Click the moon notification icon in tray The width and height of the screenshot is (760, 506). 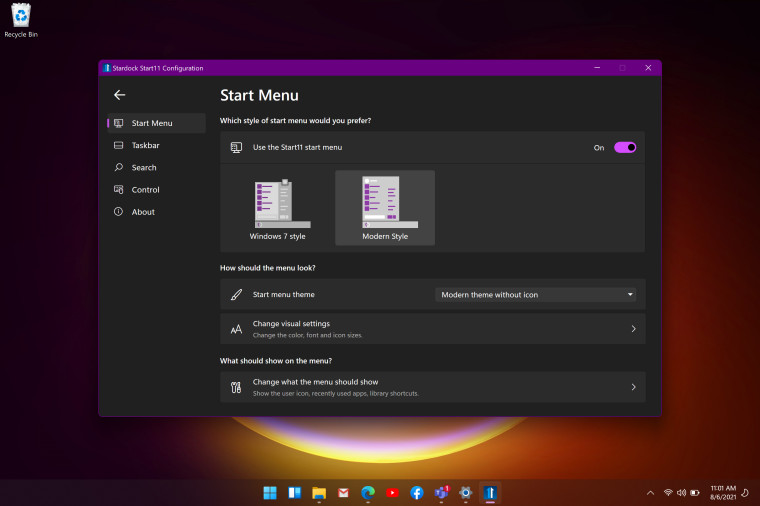point(745,492)
